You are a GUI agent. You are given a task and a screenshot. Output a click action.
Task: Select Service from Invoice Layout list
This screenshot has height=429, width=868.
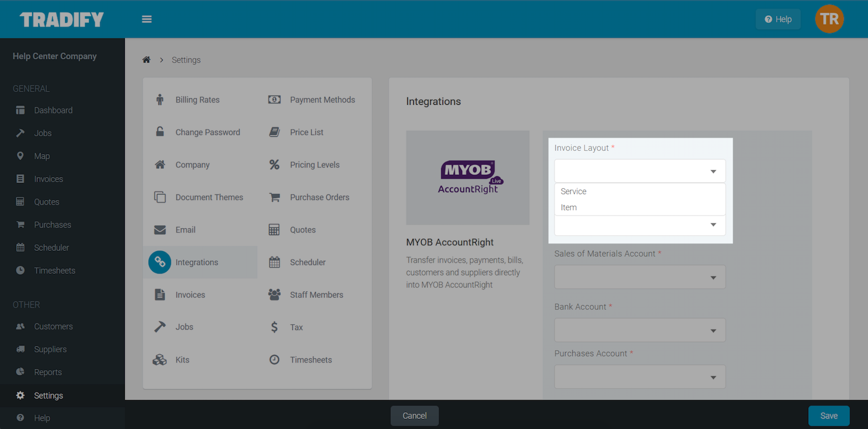pos(640,191)
